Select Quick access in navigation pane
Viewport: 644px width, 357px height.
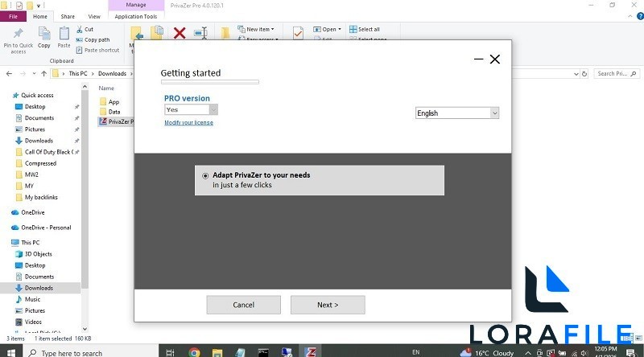pos(33,95)
